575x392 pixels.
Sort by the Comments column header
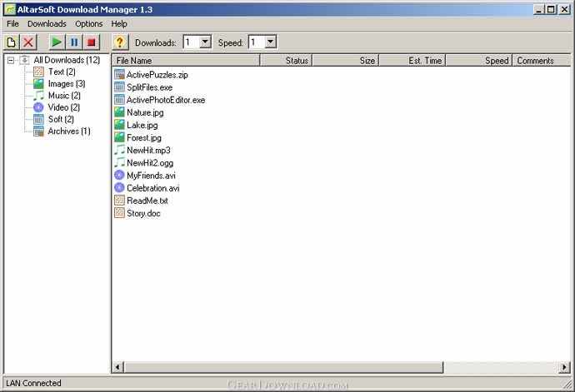point(542,61)
